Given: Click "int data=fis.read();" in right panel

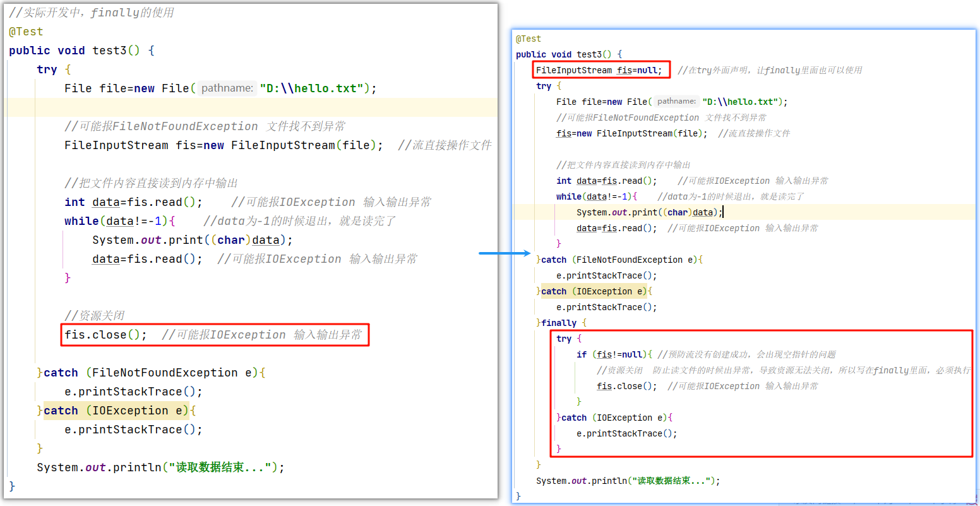Looking at the screenshot, I should tap(607, 181).
